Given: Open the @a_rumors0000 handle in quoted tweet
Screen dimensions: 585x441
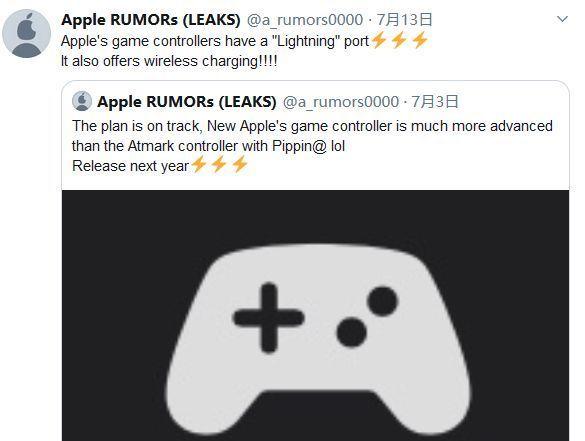Looking at the screenshot, I should tap(341, 102).
